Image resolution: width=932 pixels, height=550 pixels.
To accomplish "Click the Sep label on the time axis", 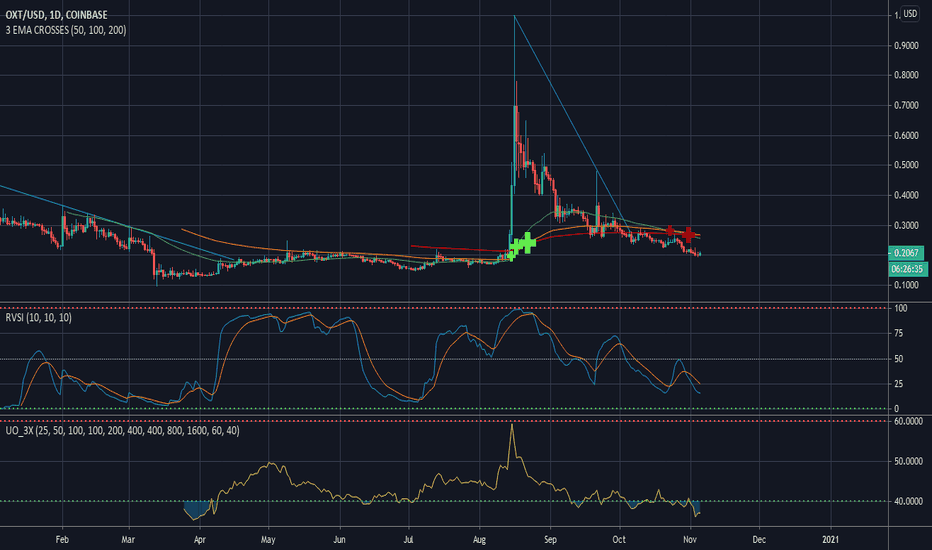I will [550, 540].
